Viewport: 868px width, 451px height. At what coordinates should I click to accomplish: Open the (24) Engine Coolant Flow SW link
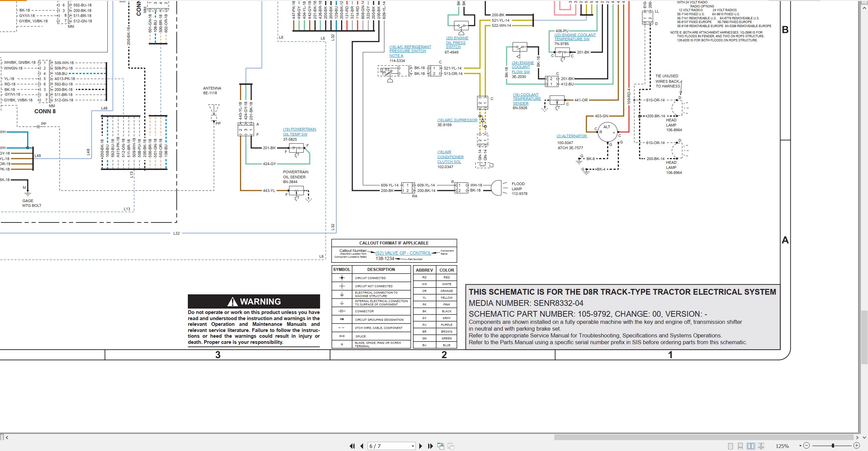coord(522,67)
